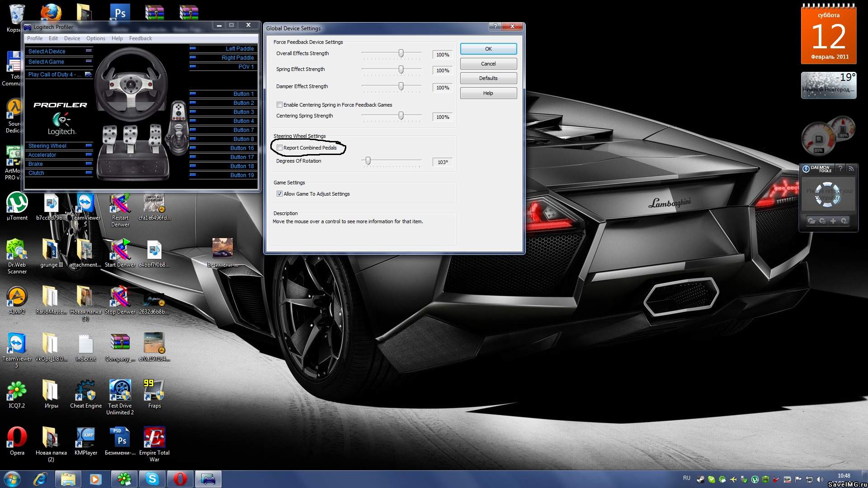Viewport: 868px width, 488px height.
Task: Uncheck Allow Game To Adjust Settings
Action: pyautogui.click(x=279, y=194)
